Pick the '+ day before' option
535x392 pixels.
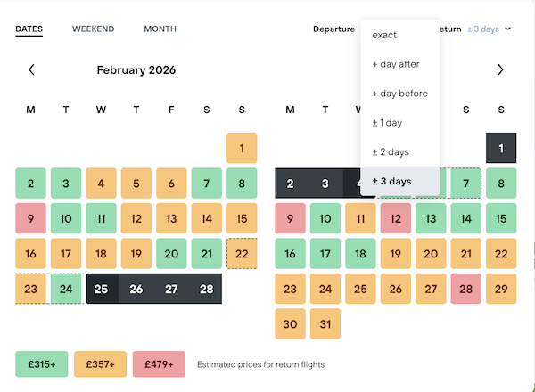399,94
